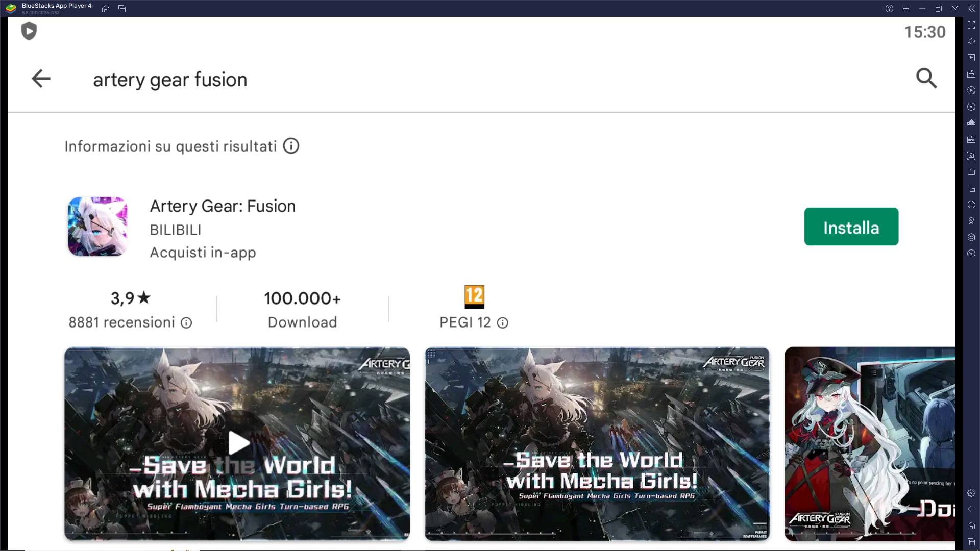Click the Acquisti in-app label
Screen dimensions: 980x551
coord(203,253)
